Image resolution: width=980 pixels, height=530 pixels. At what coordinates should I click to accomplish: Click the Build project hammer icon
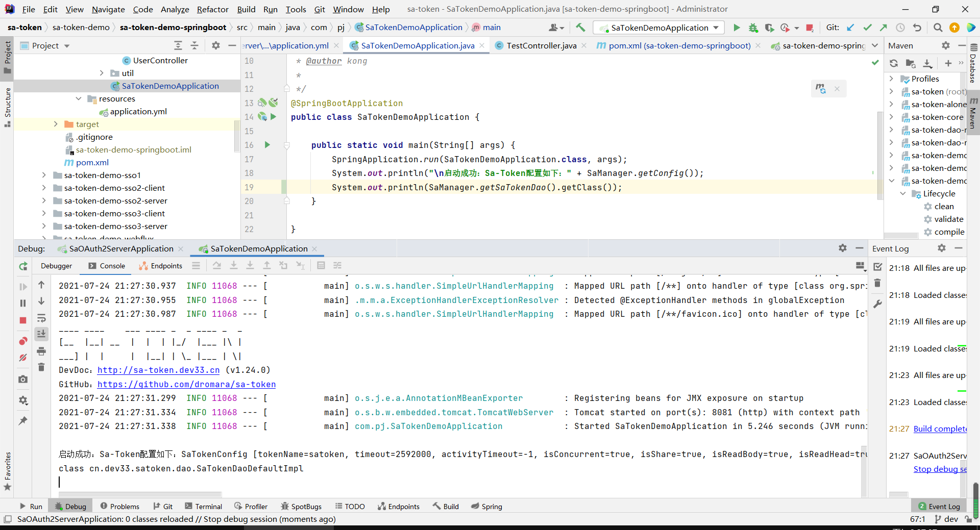(x=580, y=28)
